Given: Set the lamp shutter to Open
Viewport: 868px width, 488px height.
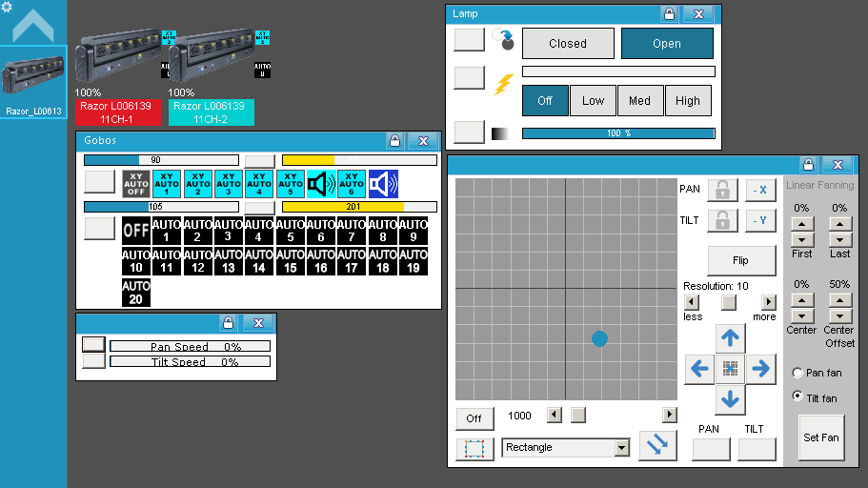Looking at the screenshot, I should (x=667, y=43).
